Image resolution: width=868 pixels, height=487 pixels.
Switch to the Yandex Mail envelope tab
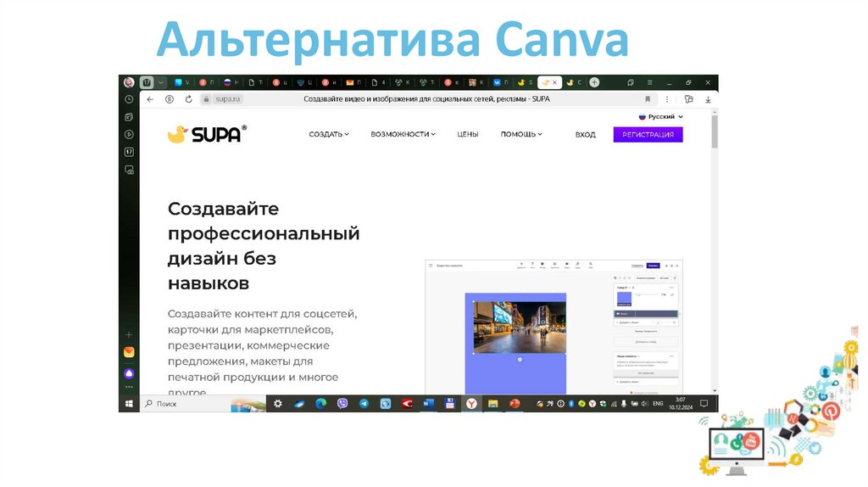pyautogui.click(x=353, y=82)
